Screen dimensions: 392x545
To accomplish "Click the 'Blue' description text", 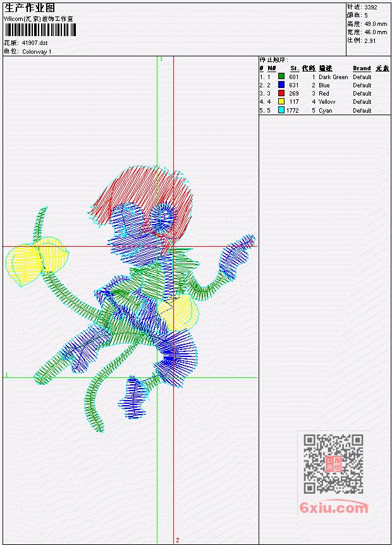I will 324,85.
